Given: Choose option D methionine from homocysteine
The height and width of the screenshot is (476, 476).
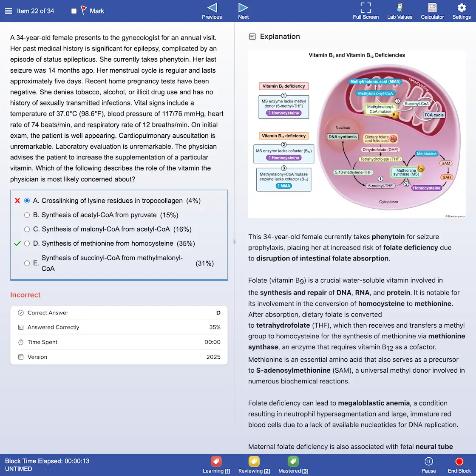Looking at the screenshot, I should click(x=27, y=244).
